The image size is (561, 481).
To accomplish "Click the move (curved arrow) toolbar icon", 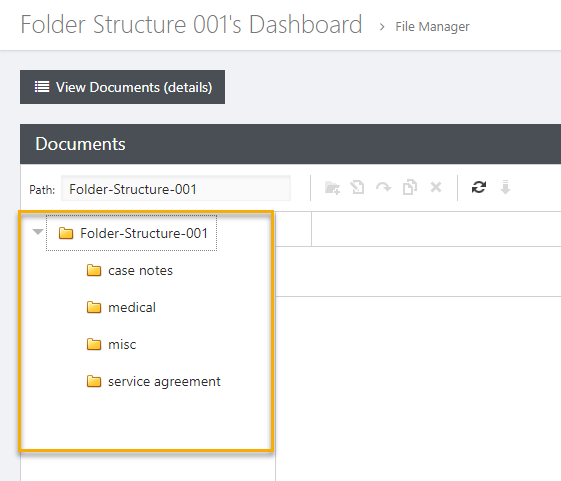I will pos(383,187).
